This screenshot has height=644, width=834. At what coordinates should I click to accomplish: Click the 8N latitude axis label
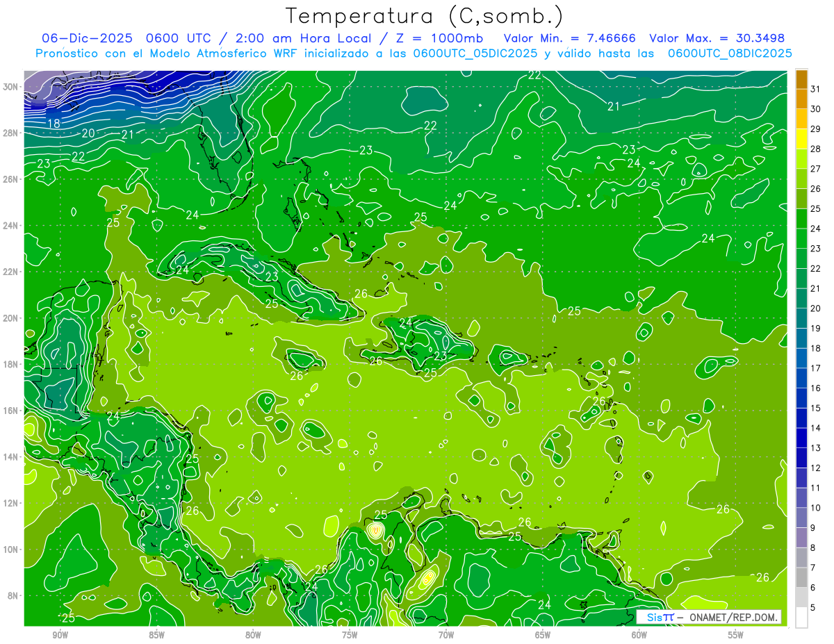click(14, 595)
